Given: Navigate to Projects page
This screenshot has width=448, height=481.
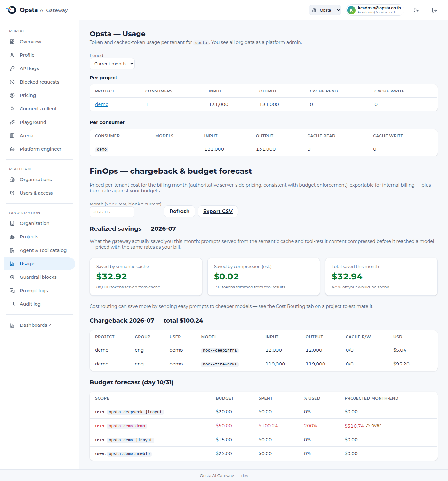Looking at the screenshot, I should pyautogui.click(x=39, y=237).
